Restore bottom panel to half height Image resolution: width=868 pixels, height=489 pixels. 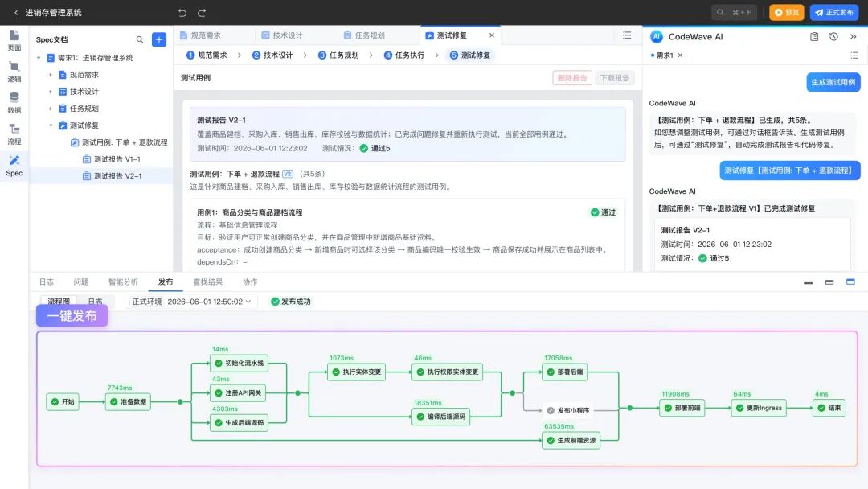tap(829, 282)
